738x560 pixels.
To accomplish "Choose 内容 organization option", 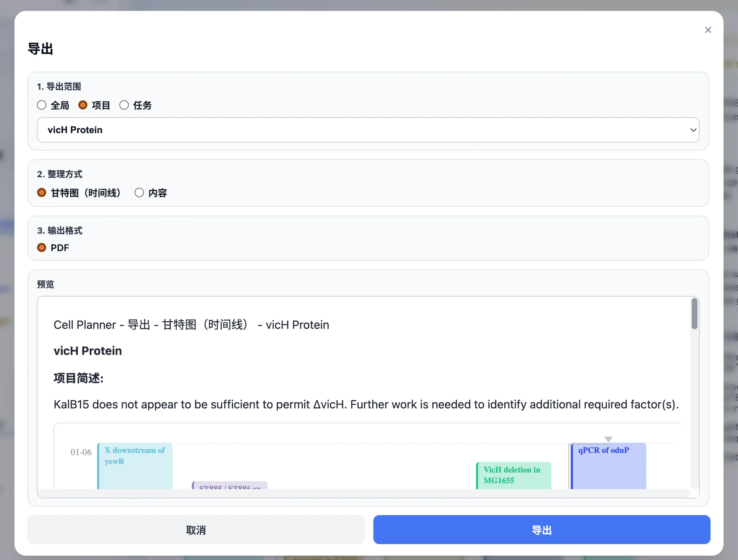I will pos(139,193).
